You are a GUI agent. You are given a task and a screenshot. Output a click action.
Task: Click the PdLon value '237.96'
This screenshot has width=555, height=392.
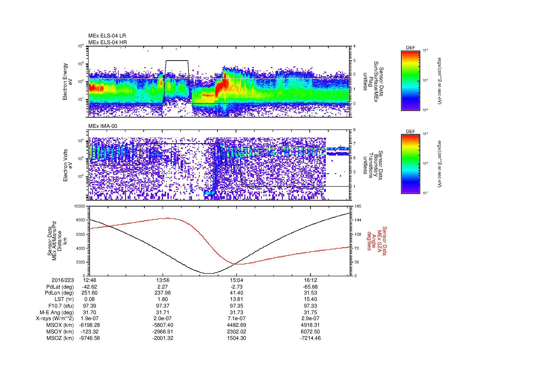pos(163,293)
